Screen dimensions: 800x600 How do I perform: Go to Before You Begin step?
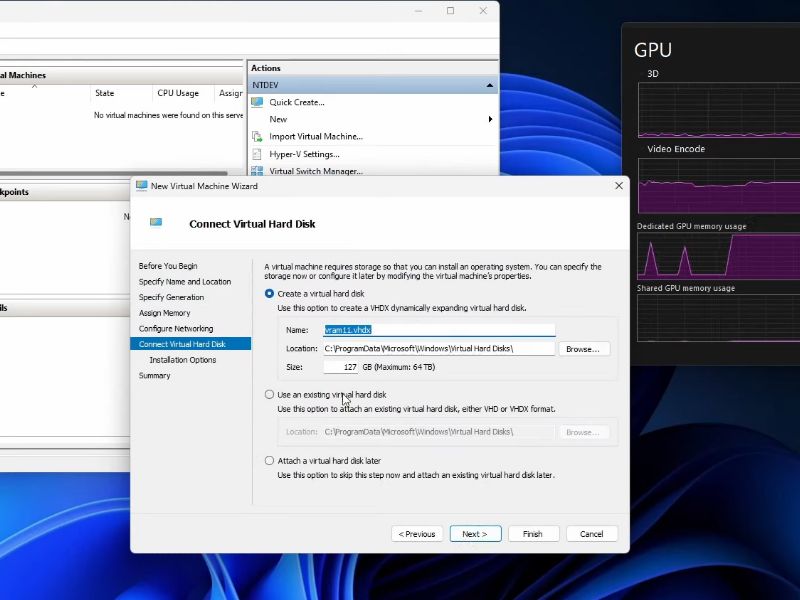(168, 266)
